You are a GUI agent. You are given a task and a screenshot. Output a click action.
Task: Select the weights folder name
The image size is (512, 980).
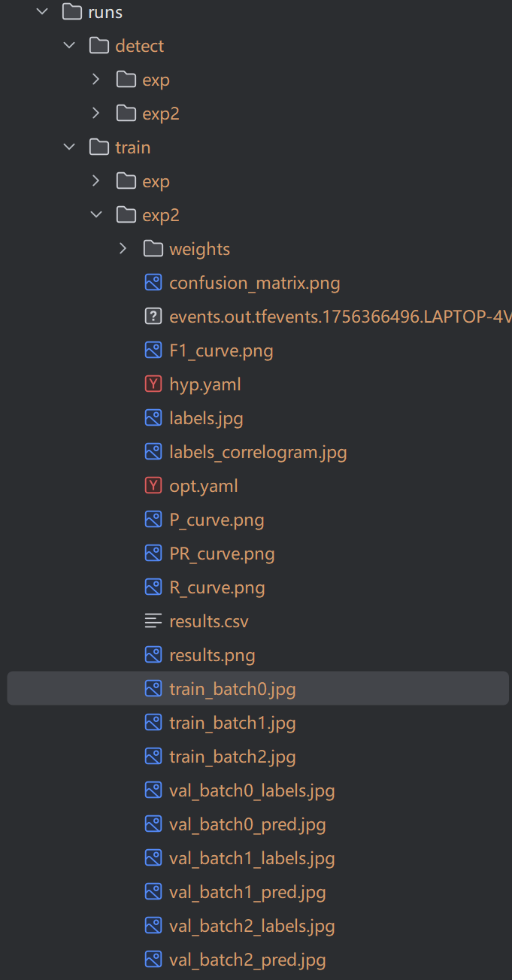click(x=200, y=250)
